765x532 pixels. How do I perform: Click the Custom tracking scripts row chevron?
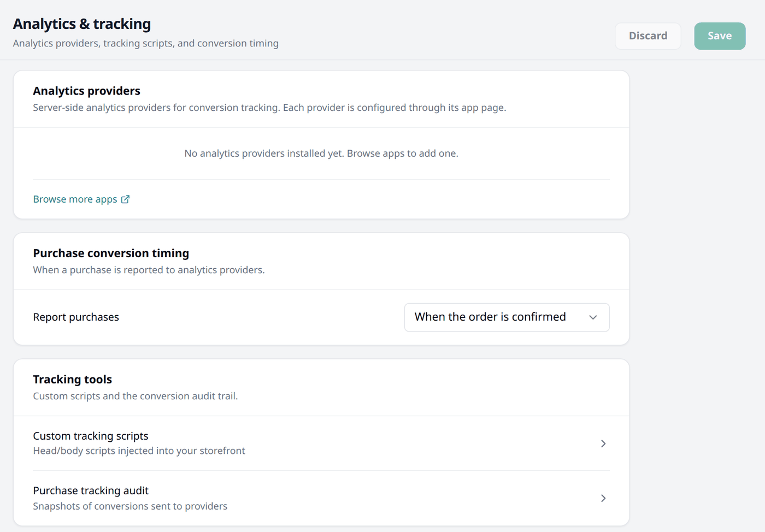click(603, 444)
